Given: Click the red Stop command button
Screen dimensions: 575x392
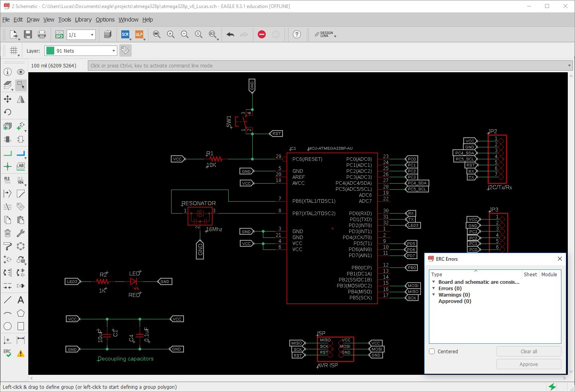Looking at the screenshot, I should tap(262, 35).
